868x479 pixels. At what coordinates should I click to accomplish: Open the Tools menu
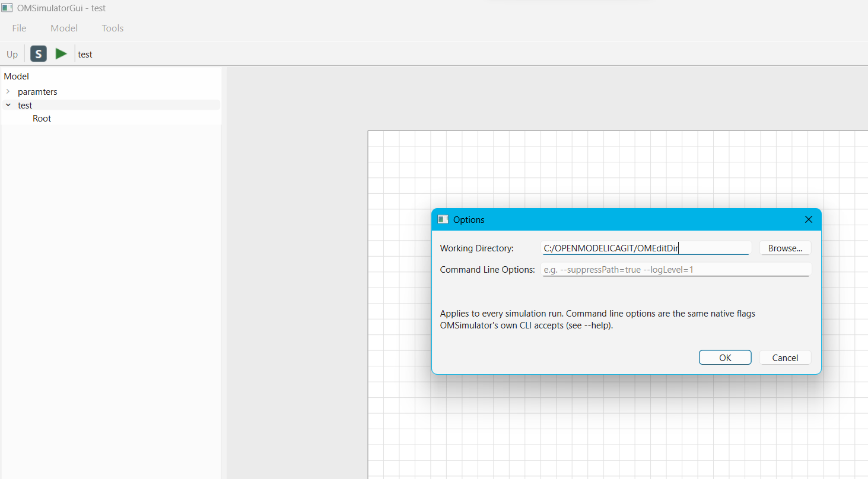112,28
